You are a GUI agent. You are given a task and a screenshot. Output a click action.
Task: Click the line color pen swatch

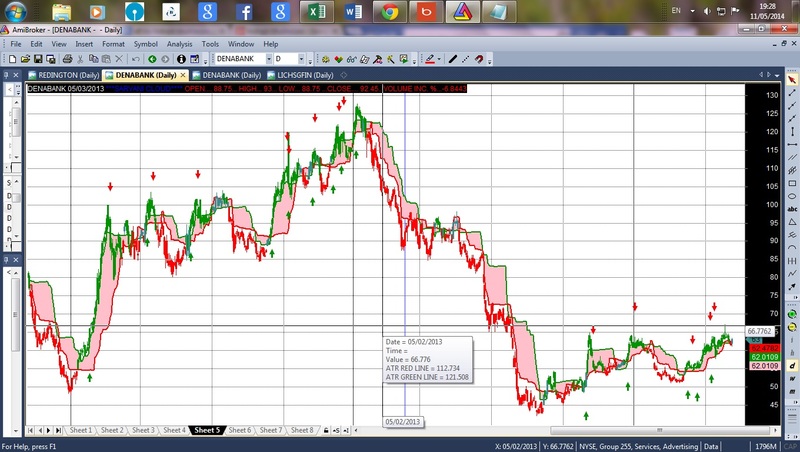pyautogui.click(x=430, y=59)
